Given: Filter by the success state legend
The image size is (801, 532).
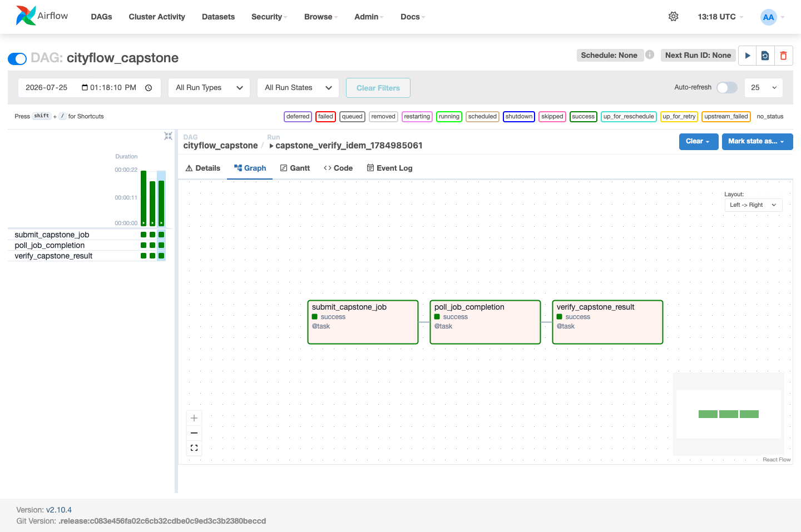Looking at the screenshot, I should tap(584, 116).
